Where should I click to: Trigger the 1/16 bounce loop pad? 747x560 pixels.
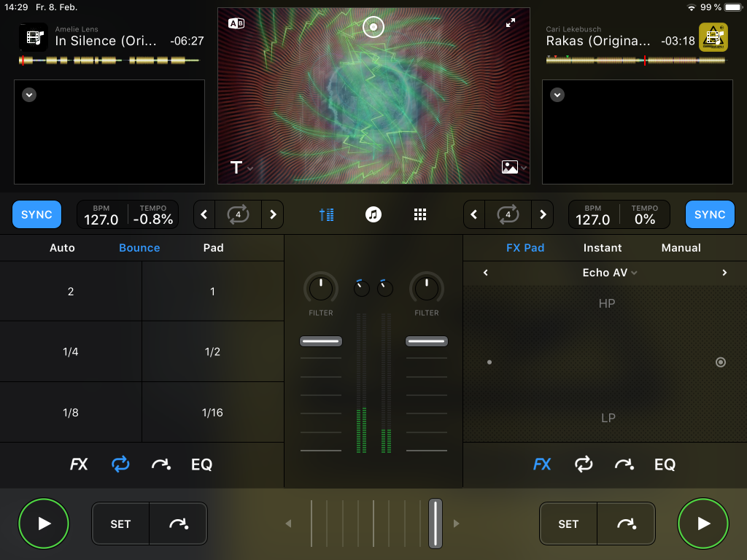(212, 413)
